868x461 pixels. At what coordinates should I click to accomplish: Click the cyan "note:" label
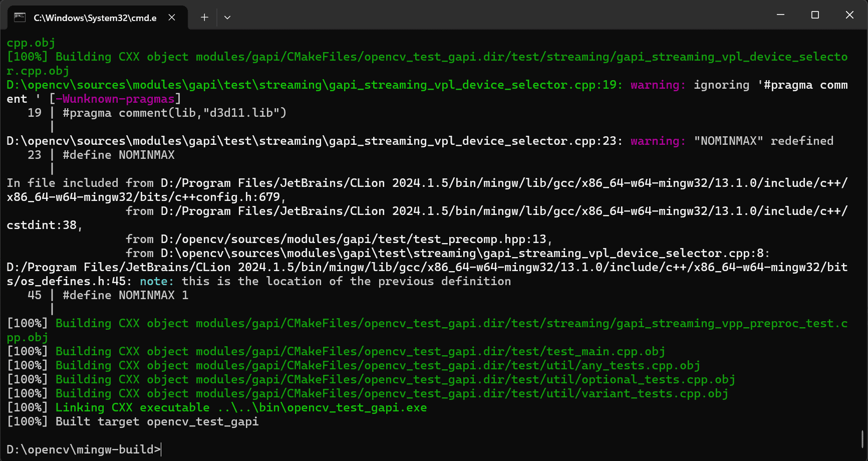[157, 281]
